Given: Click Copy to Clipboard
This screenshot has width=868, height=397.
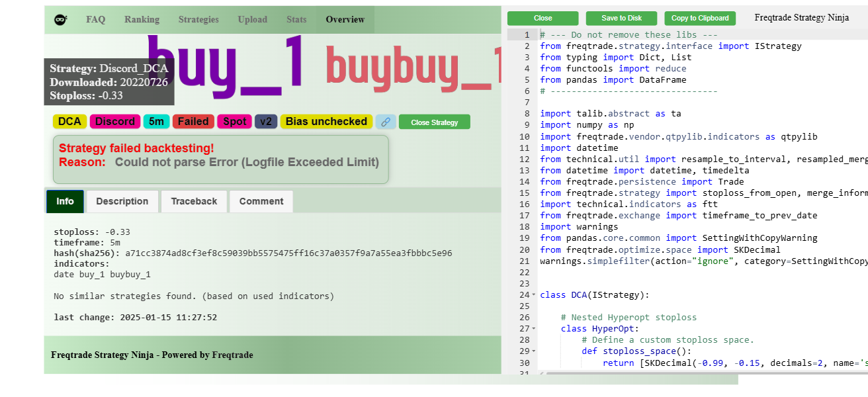Looking at the screenshot, I should 700,19.
